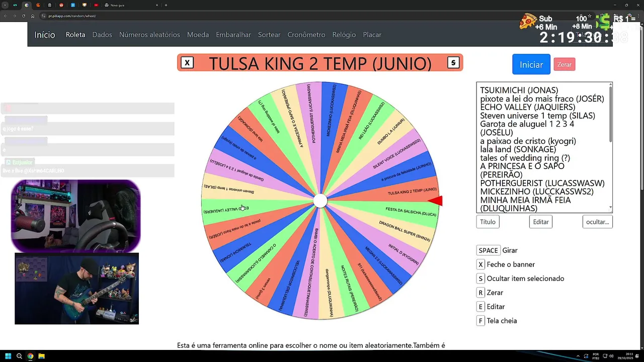The height and width of the screenshot is (362, 644).
Task: Select Roleta in navigation bar
Action: click(75, 35)
